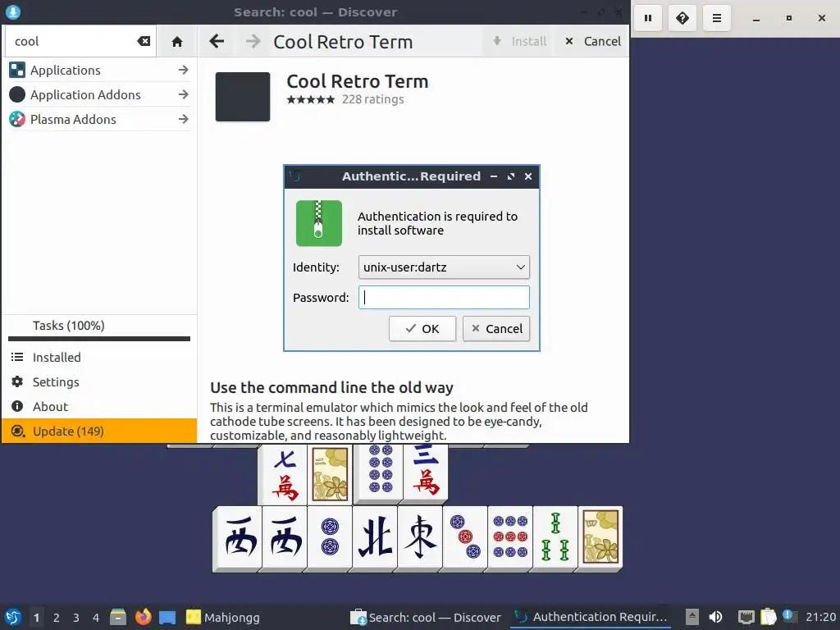This screenshot has width=840, height=630.
Task: Click the 21:20 clock
Action: pos(820,617)
